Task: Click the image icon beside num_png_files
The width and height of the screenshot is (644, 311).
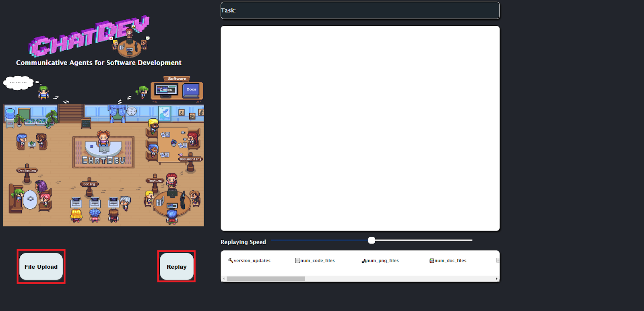Action: tap(364, 261)
